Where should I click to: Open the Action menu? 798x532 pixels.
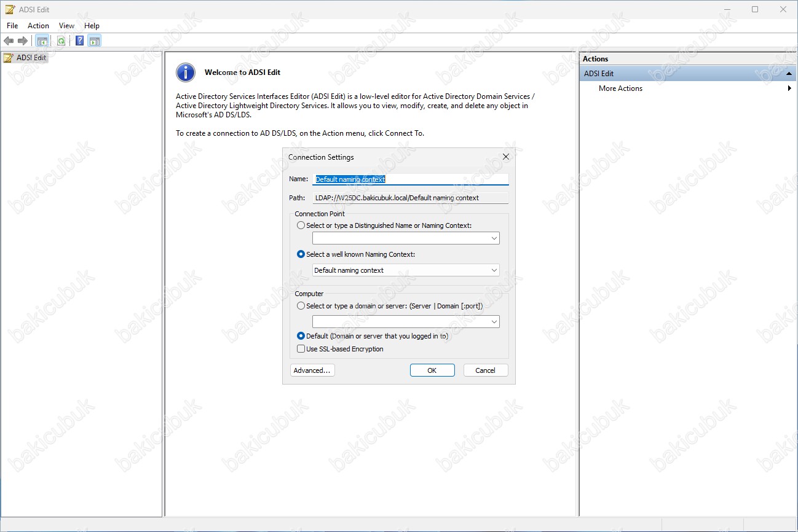click(38, 26)
